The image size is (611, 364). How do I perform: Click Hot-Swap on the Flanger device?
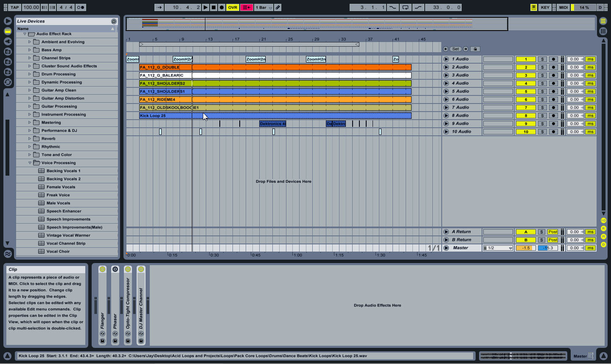(x=102, y=333)
